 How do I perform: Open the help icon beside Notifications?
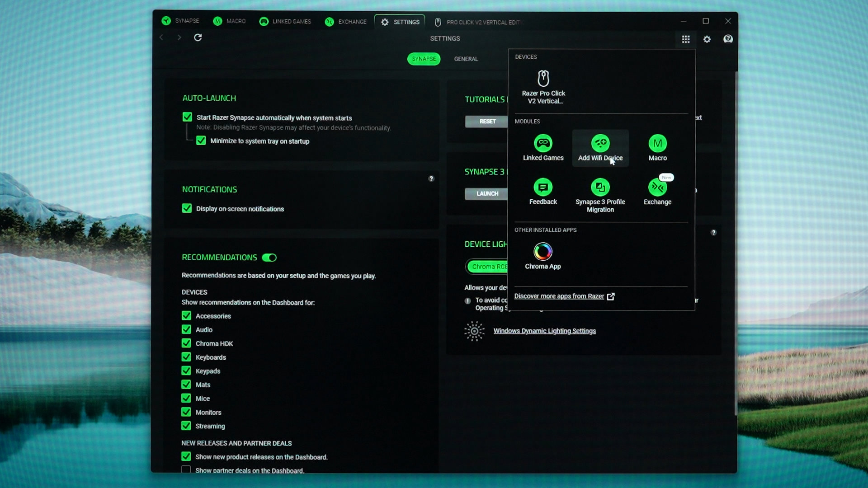[x=431, y=178]
